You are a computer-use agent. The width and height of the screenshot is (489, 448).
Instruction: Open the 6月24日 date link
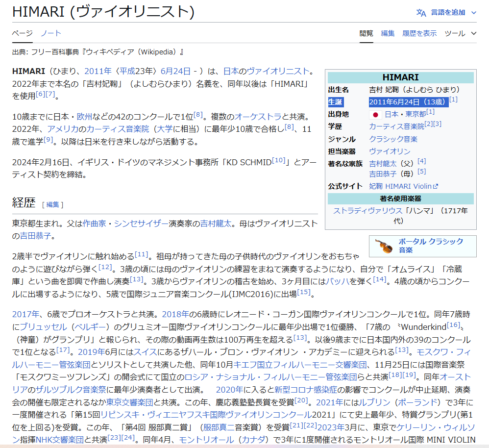(175, 71)
